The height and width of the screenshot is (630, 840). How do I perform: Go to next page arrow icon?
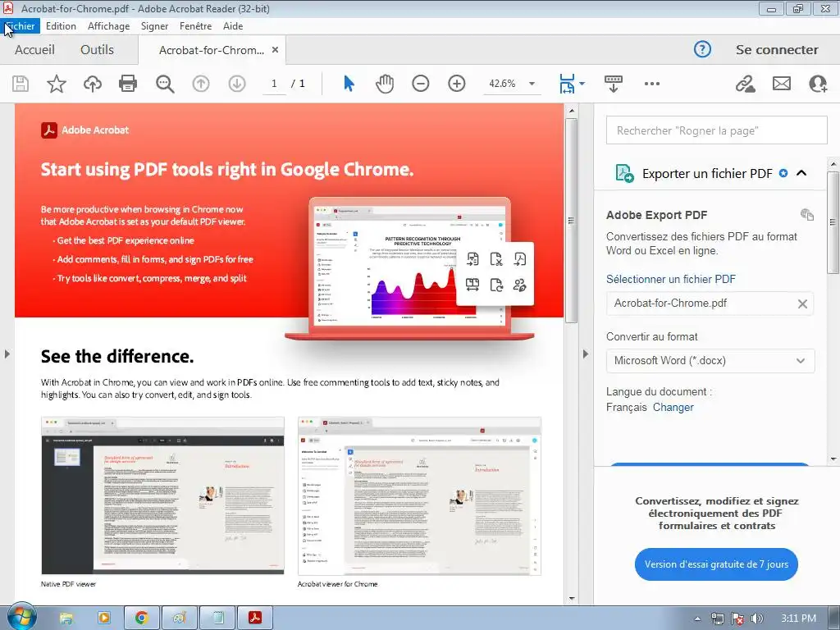pyautogui.click(x=237, y=84)
